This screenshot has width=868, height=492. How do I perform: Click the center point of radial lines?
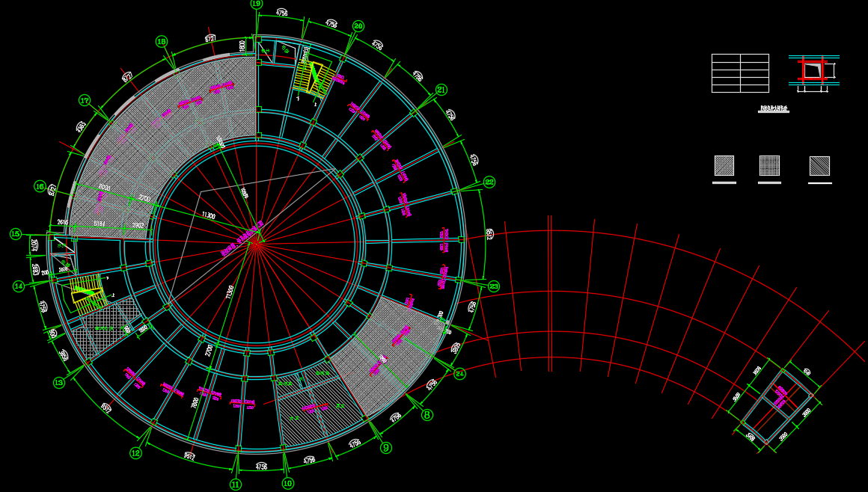(x=256, y=242)
